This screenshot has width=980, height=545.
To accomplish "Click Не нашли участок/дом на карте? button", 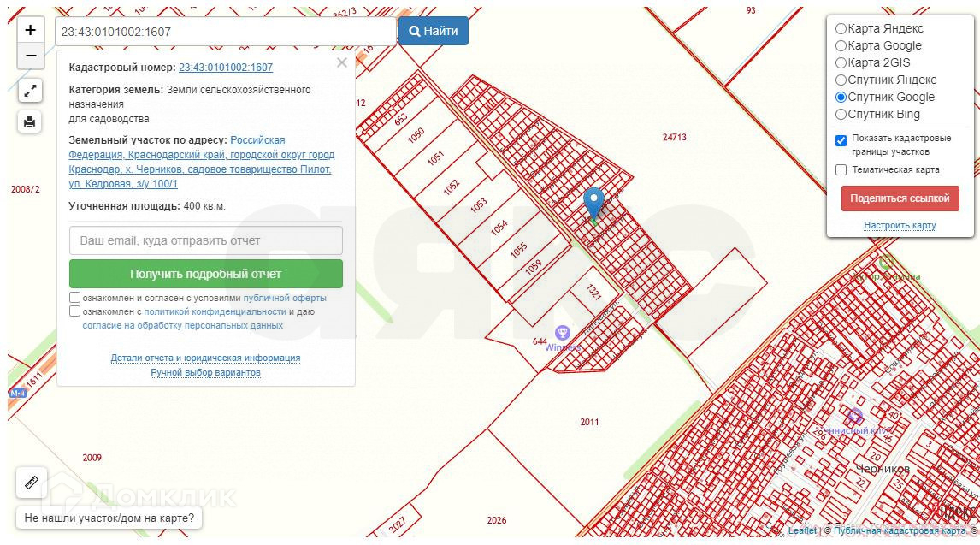I will coord(109,518).
